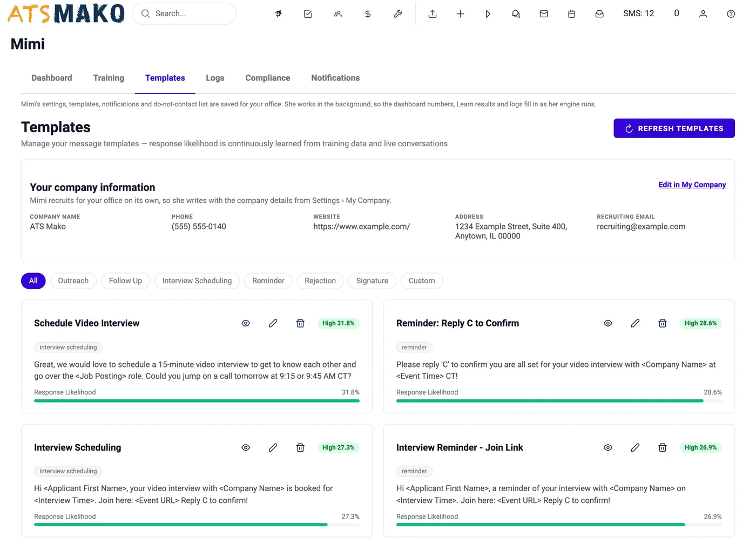Click the help question mark icon
The image size is (756, 544).
731,14
